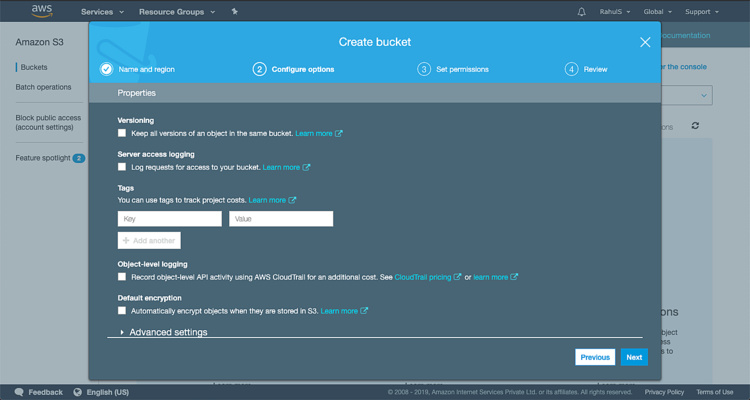Toggle the Server access logging checkbox
This screenshot has width=750, height=400.
[122, 167]
